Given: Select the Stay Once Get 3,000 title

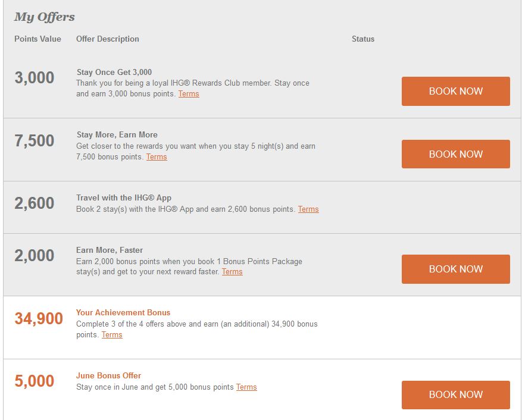Looking at the screenshot, I should click(x=114, y=72).
